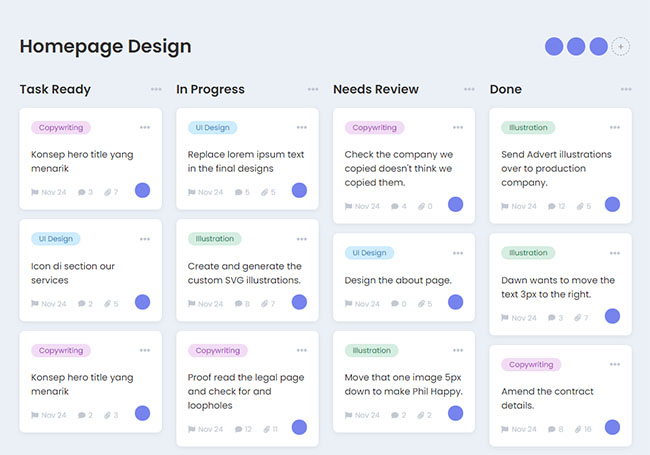Screen dimensions: 650x455
Task: Click attachment icon on Icon di section card
Action: point(106,304)
